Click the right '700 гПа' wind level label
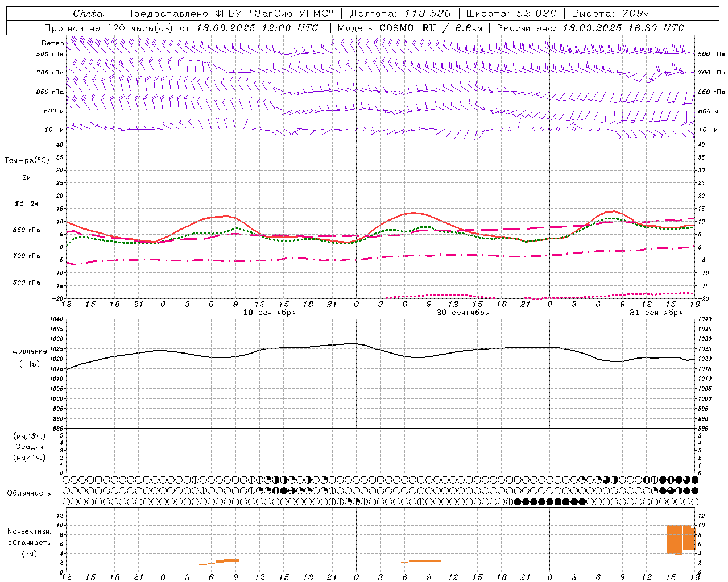Screen dimensions: 728x582 [712, 73]
